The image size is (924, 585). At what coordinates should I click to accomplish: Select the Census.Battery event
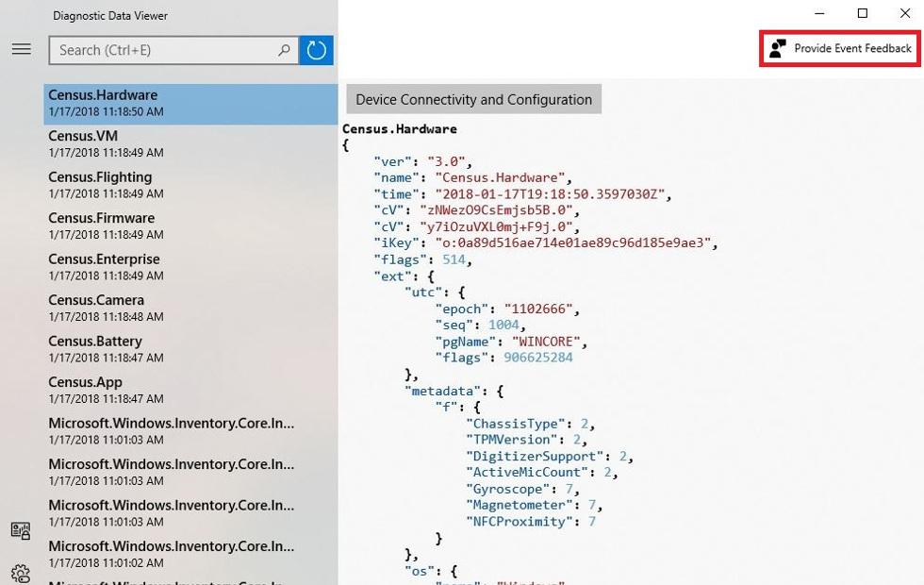[x=190, y=350]
